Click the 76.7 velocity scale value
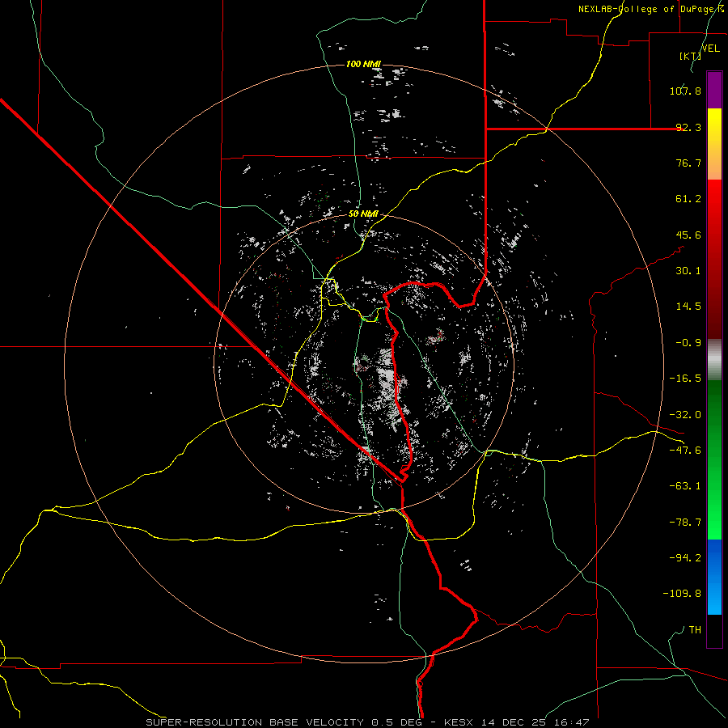 688,163
